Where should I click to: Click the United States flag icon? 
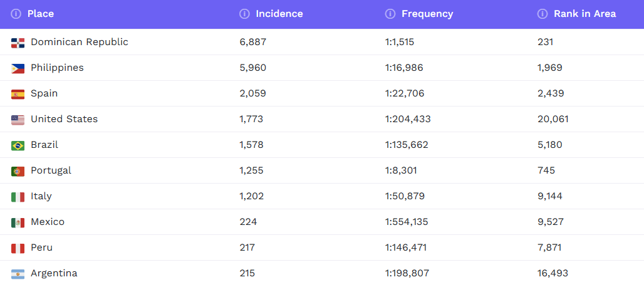[18, 120]
